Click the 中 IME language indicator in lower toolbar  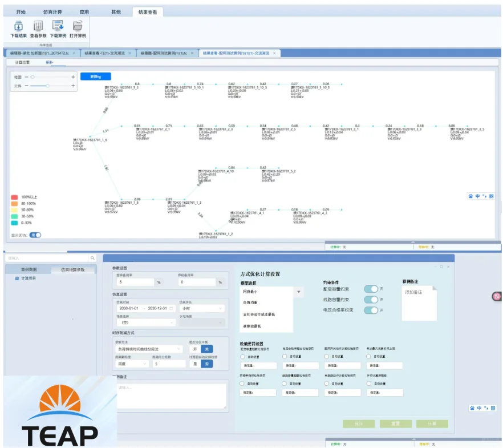479,408
